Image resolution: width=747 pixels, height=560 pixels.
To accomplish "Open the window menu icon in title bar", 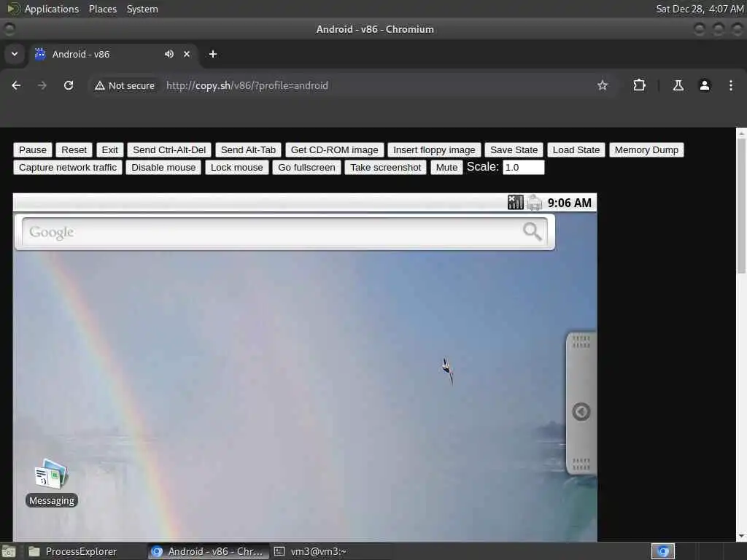I will coord(9,29).
